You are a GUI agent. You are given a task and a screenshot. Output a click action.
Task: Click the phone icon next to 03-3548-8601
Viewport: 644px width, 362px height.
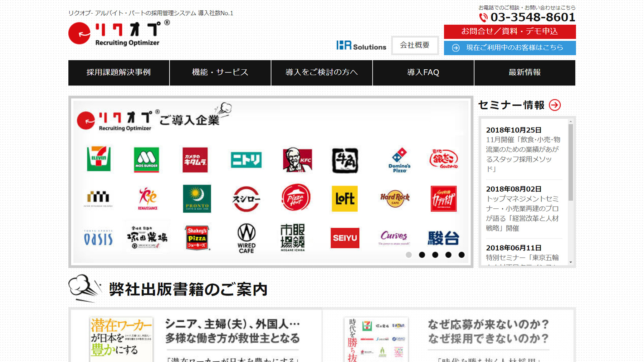coord(483,17)
